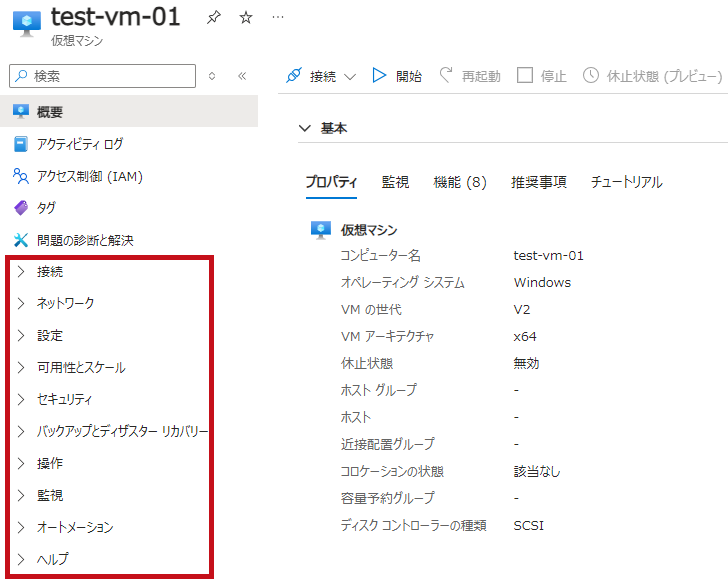728x584 pixels.
Task: Click アクセス制御 (IAM) people icon
Action: [x=21, y=176]
